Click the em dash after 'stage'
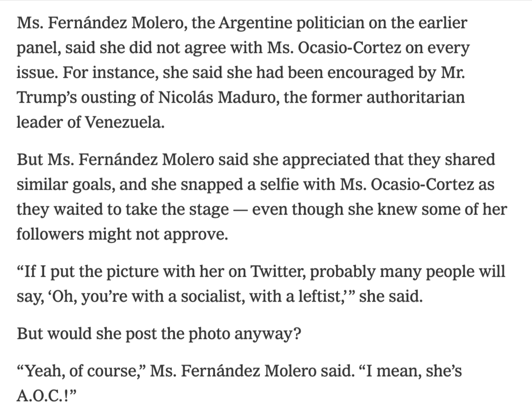Screen dimensions: 532x420 [240, 210]
